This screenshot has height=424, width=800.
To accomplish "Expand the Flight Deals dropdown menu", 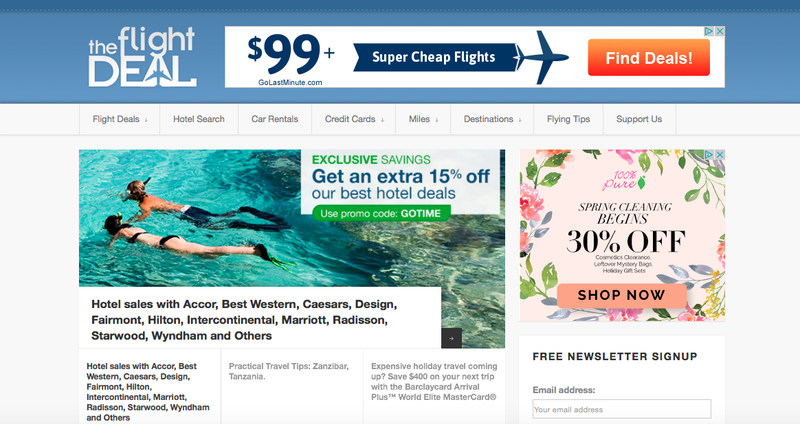I will click(120, 119).
